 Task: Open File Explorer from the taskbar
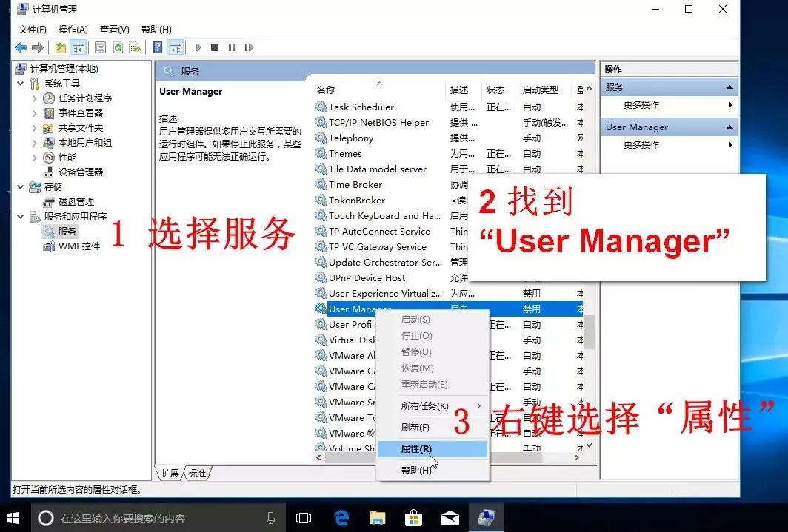click(377, 517)
